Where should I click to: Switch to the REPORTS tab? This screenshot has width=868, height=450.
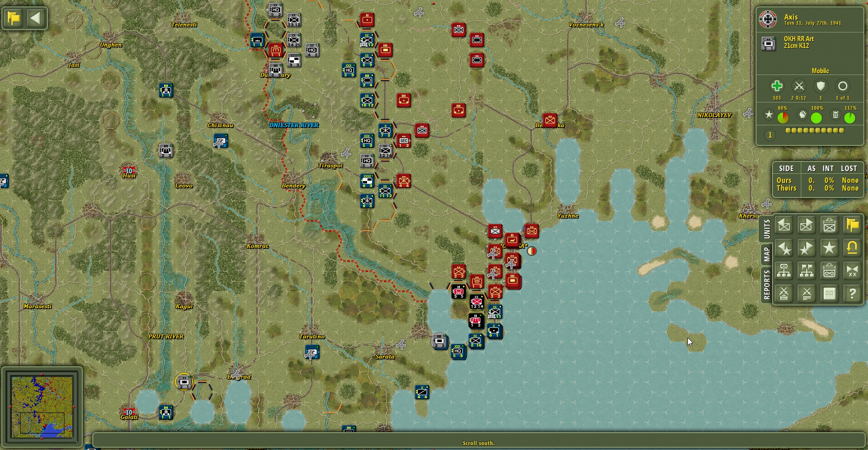pyautogui.click(x=767, y=284)
